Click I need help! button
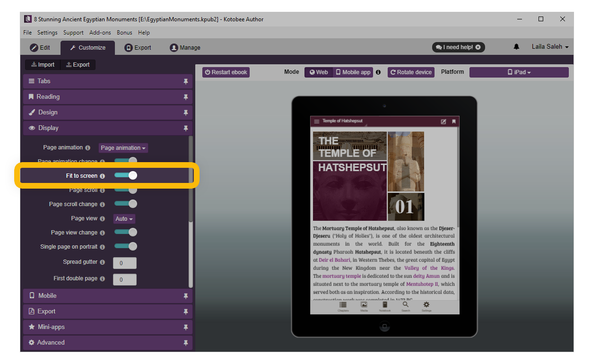The height and width of the screenshot is (364, 591). [x=459, y=47]
